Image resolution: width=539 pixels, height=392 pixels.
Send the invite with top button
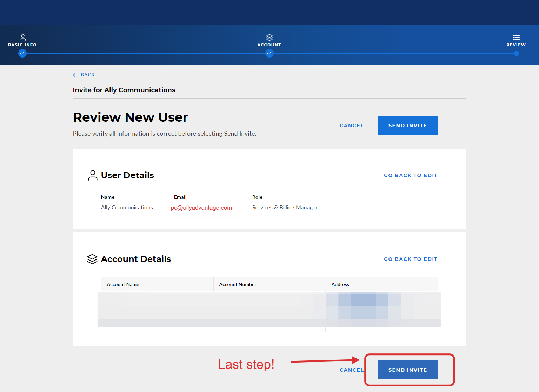(x=408, y=126)
